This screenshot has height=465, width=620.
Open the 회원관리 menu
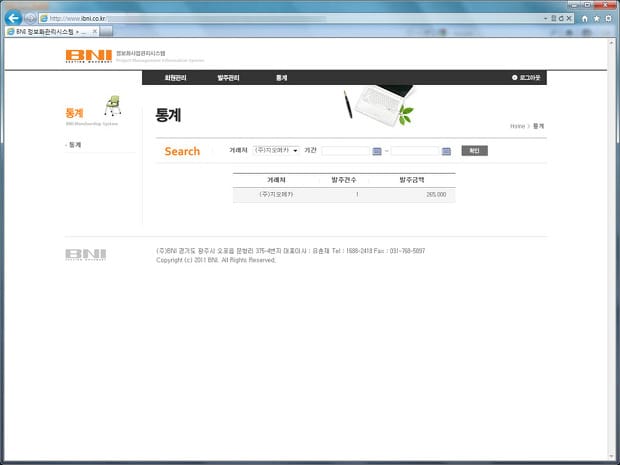(x=176, y=77)
